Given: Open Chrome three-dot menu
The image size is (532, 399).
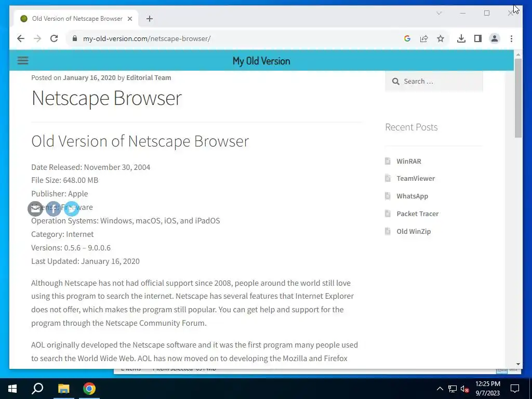Looking at the screenshot, I should click(x=511, y=38).
